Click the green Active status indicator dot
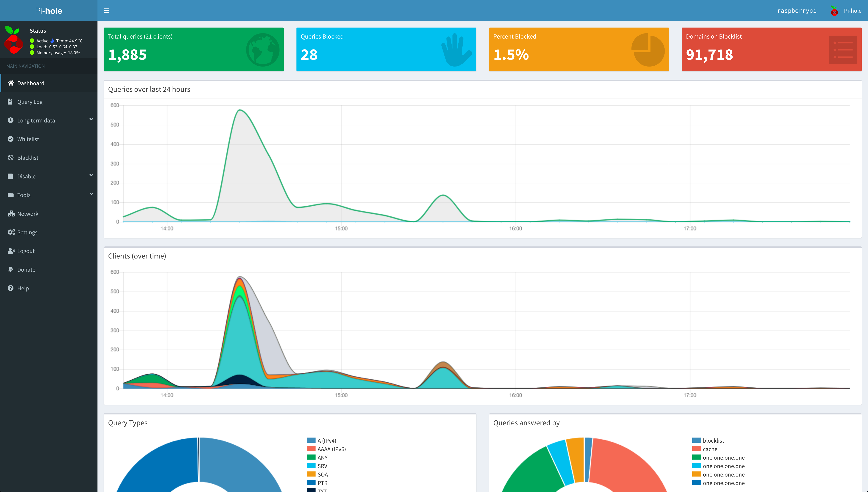The width and height of the screenshot is (868, 492). (32, 41)
